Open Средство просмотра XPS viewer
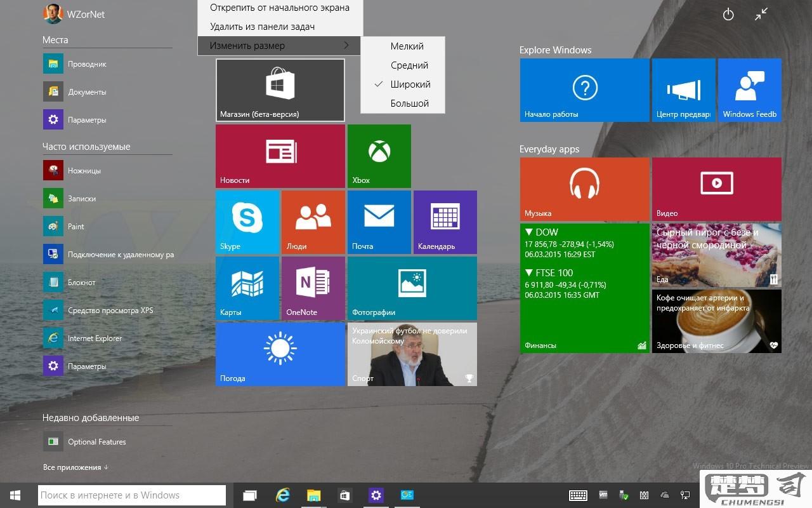This screenshot has width=812, height=508. [x=98, y=310]
